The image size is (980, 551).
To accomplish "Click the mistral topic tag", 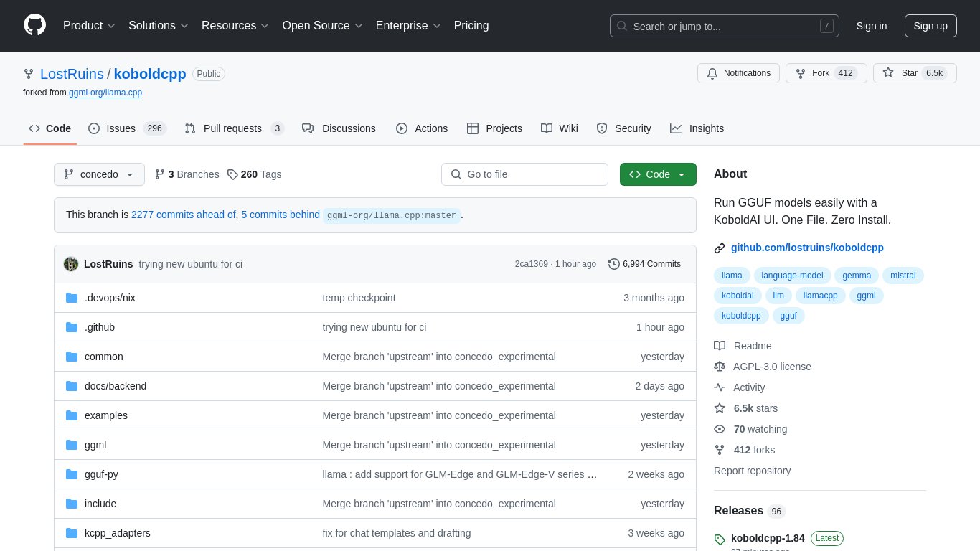I will click(903, 275).
